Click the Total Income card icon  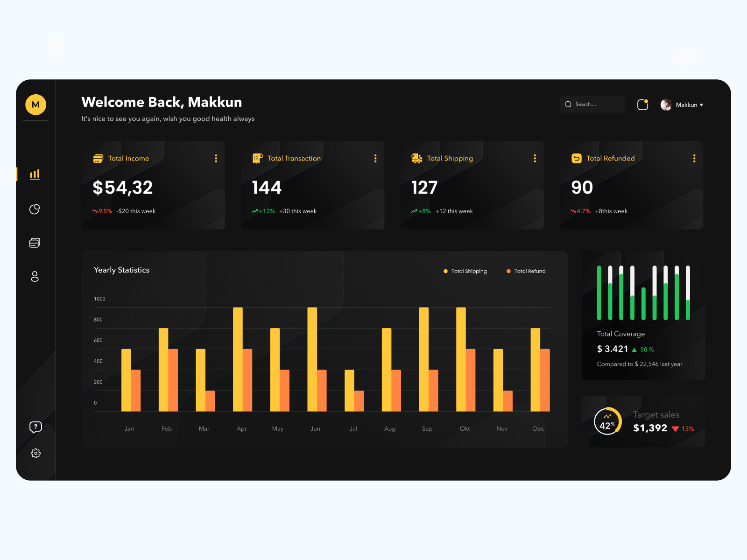pos(98,159)
